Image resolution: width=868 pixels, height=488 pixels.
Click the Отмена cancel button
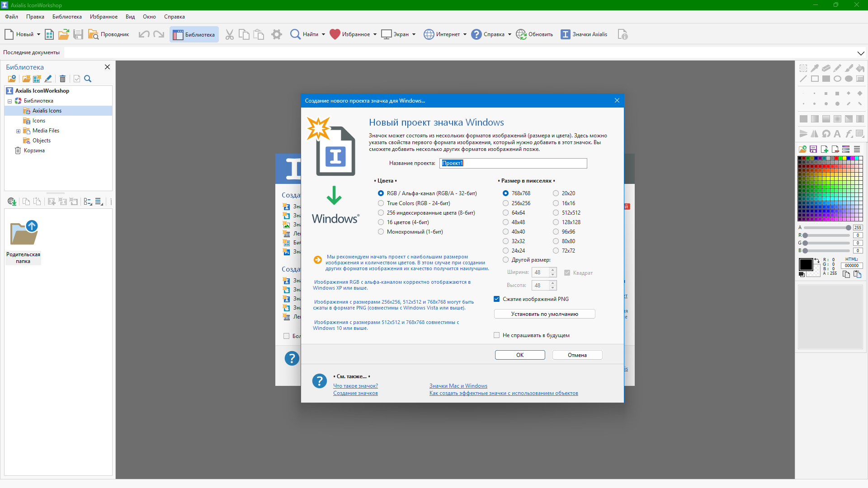[x=577, y=355]
